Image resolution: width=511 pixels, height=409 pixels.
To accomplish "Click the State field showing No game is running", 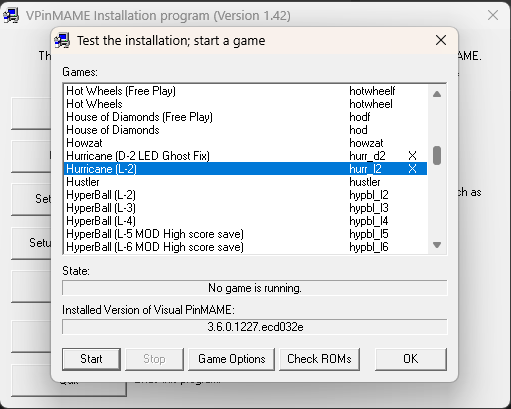I will click(x=255, y=288).
